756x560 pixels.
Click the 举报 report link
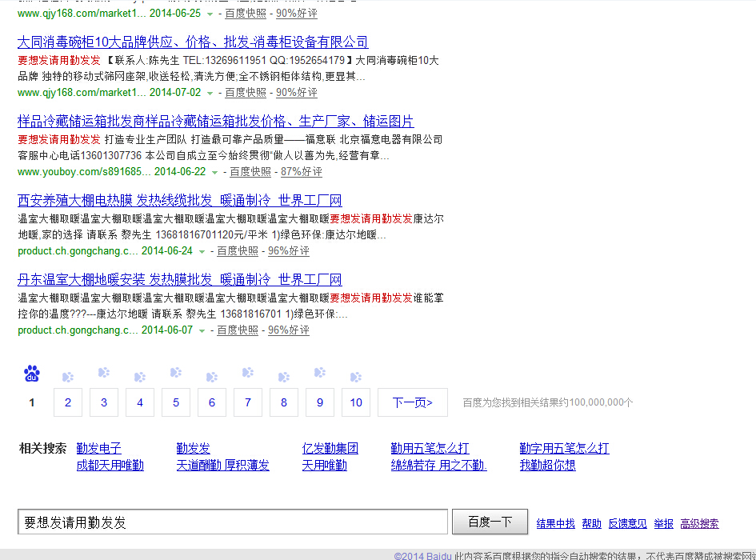663,524
